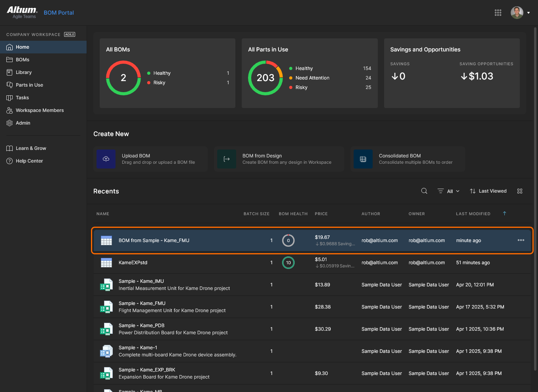Click the BOM Portal title link
The image size is (538, 392).
click(59, 13)
